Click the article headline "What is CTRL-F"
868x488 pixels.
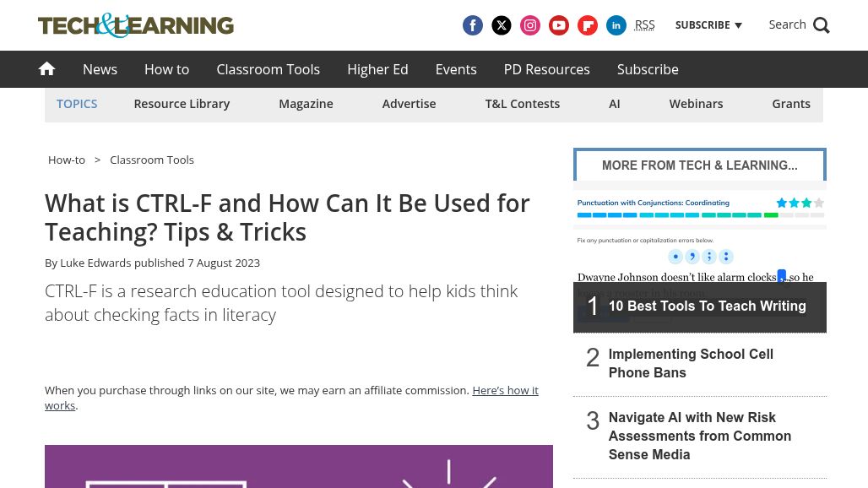click(287, 218)
